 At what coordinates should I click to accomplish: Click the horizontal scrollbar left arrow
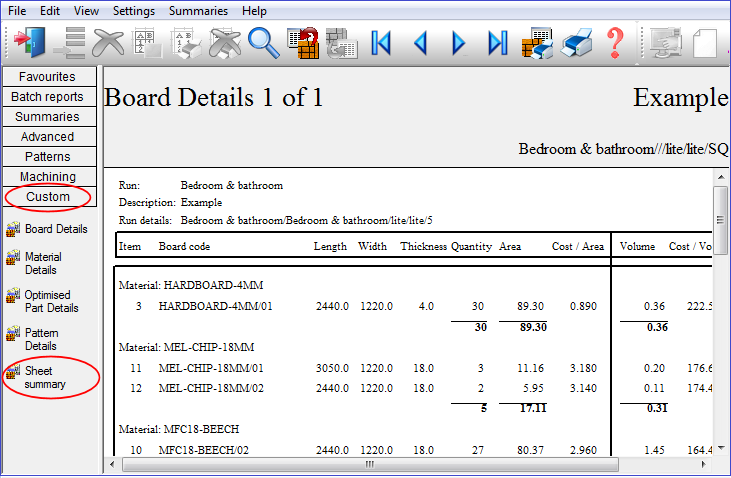(112, 464)
